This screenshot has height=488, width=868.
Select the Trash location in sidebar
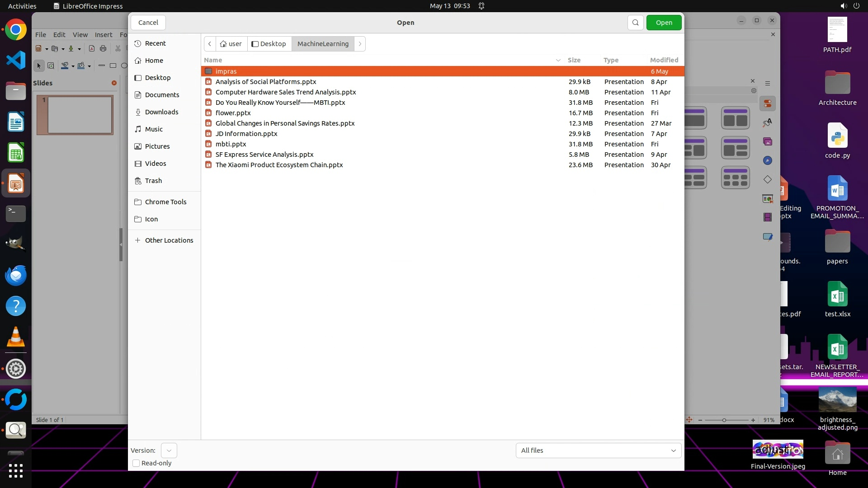pyautogui.click(x=153, y=181)
